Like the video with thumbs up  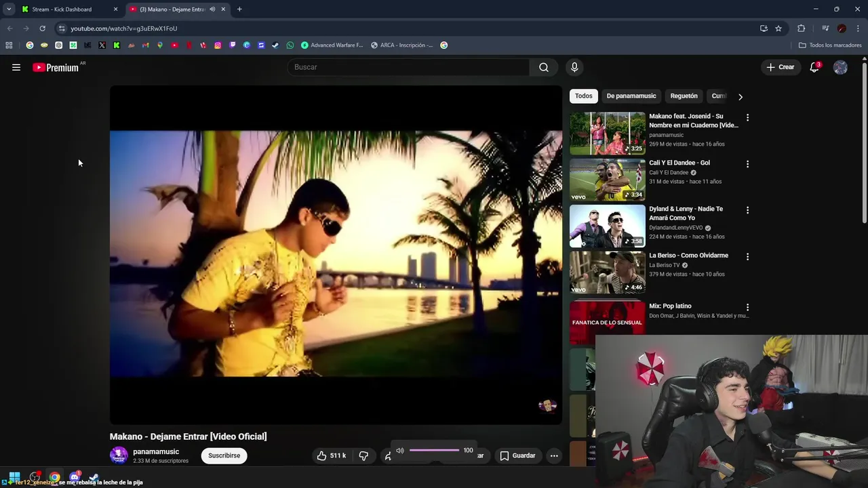point(332,455)
